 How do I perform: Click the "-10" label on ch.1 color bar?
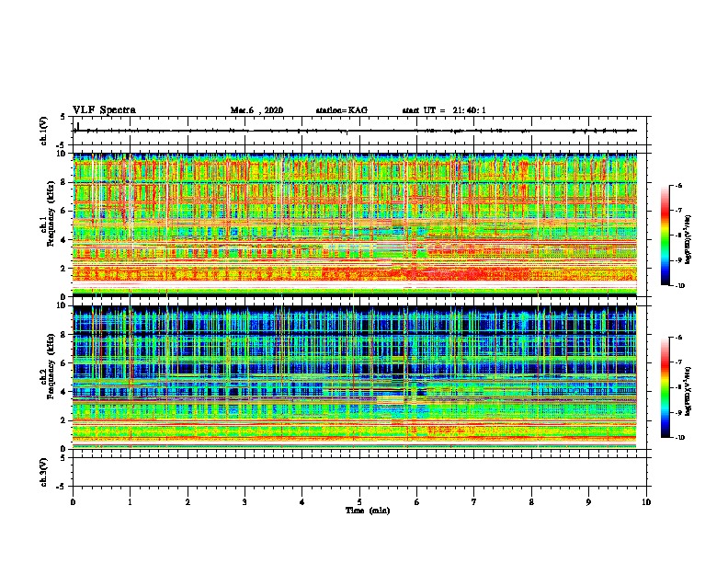(x=680, y=286)
